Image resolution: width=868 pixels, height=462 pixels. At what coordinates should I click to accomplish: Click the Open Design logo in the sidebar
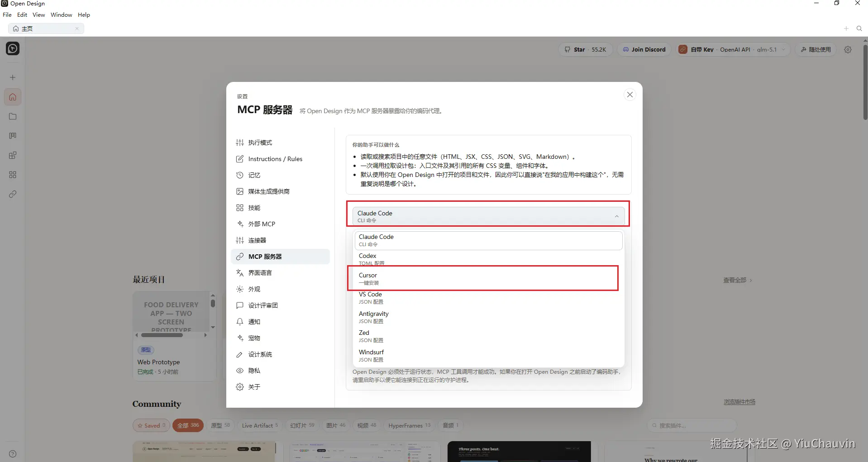click(x=13, y=48)
